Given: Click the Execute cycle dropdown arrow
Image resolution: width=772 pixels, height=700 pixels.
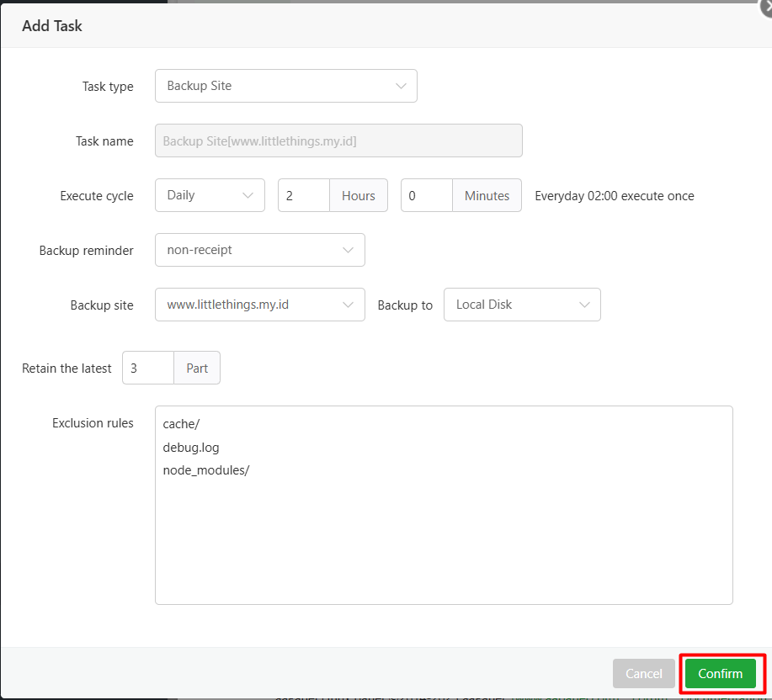Looking at the screenshot, I should point(248,195).
